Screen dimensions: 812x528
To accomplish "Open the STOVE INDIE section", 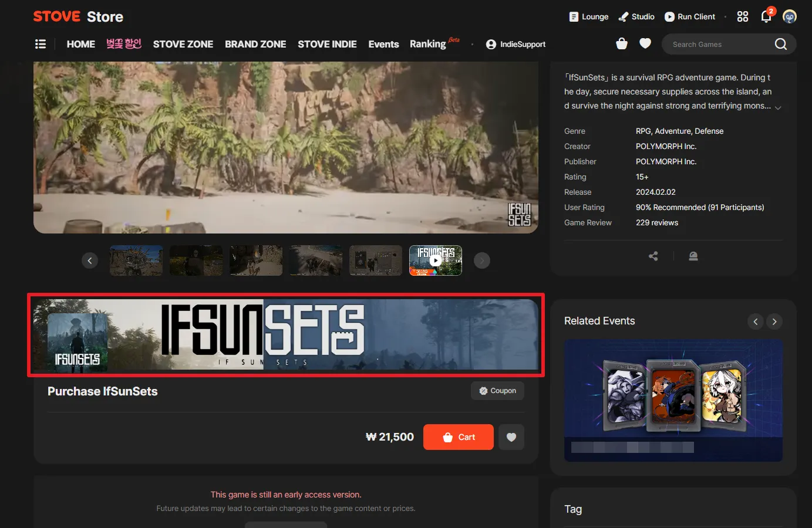I will pyautogui.click(x=327, y=44).
